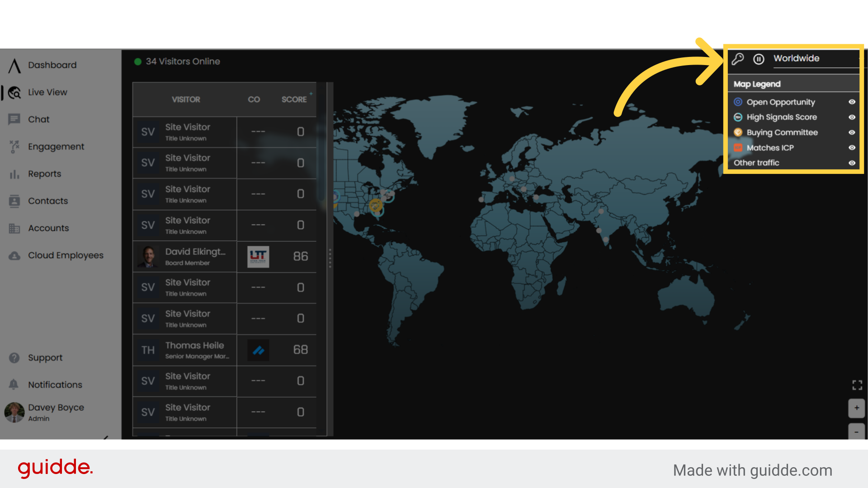
Task: Click the Reports bar chart icon
Action: (14, 174)
